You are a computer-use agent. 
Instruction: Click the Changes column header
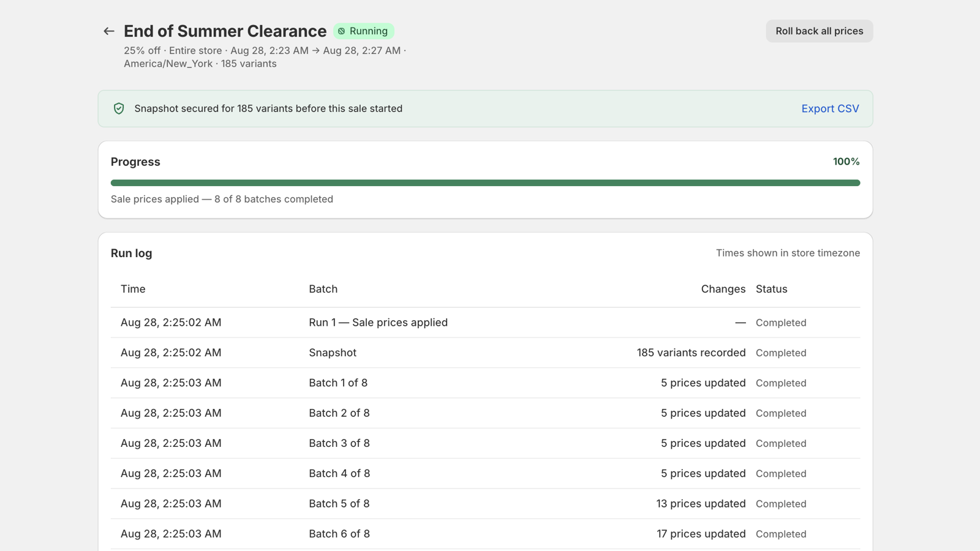tap(723, 289)
